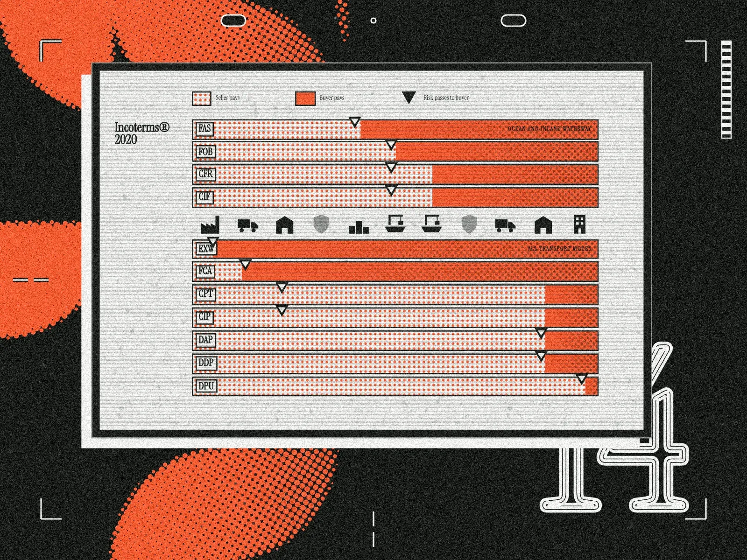Select the DAP row risk marker
Screen dimensions: 747x560
click(x=541, y=333)
